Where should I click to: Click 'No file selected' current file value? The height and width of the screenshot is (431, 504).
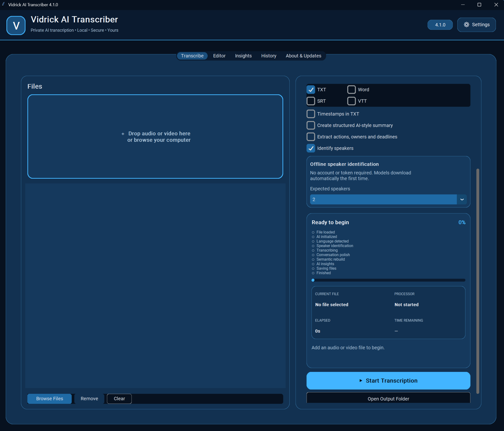pyautogui.click(x=331, y=304)
